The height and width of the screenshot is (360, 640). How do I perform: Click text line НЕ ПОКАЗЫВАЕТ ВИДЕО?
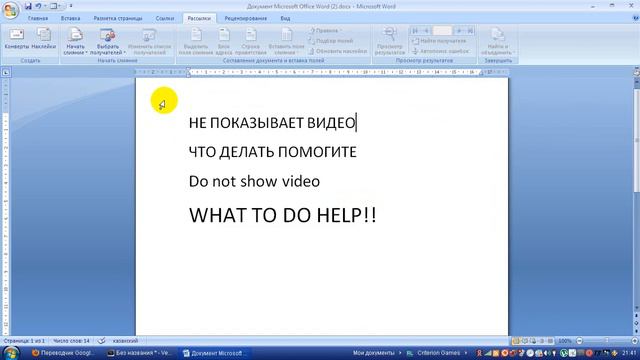(272, 123)
